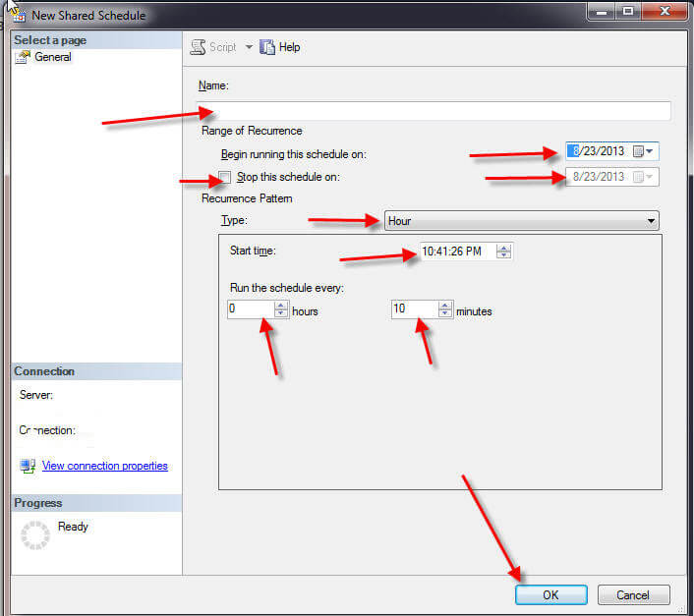Click the Select a page header
The image size is (694, 616).
pyautogui.click(x=96, y=40)
